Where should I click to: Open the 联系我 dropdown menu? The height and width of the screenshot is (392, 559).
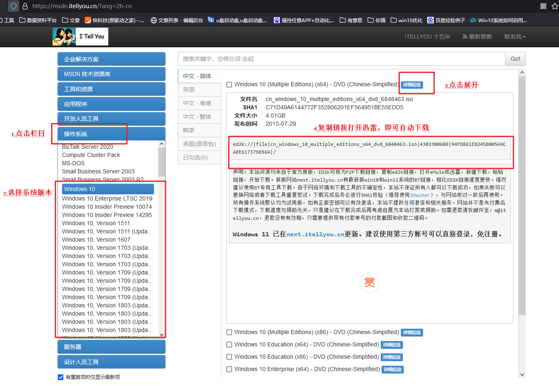(x=514, y=37)
